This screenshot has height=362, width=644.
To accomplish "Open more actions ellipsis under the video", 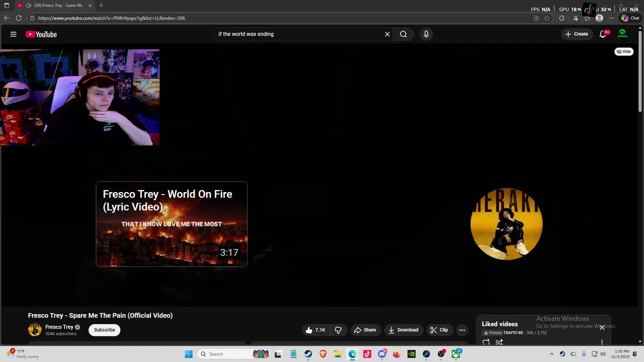I will [x=462, y=330].
